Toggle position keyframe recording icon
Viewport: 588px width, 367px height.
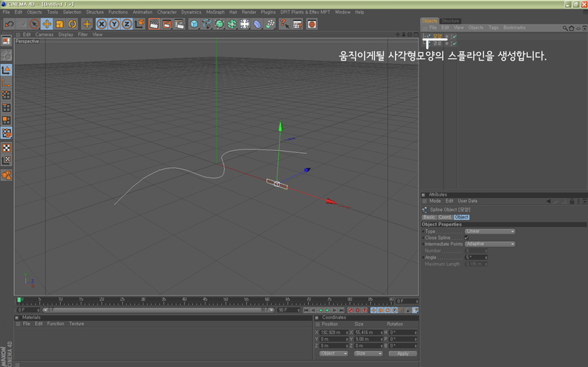click(374, 310)
